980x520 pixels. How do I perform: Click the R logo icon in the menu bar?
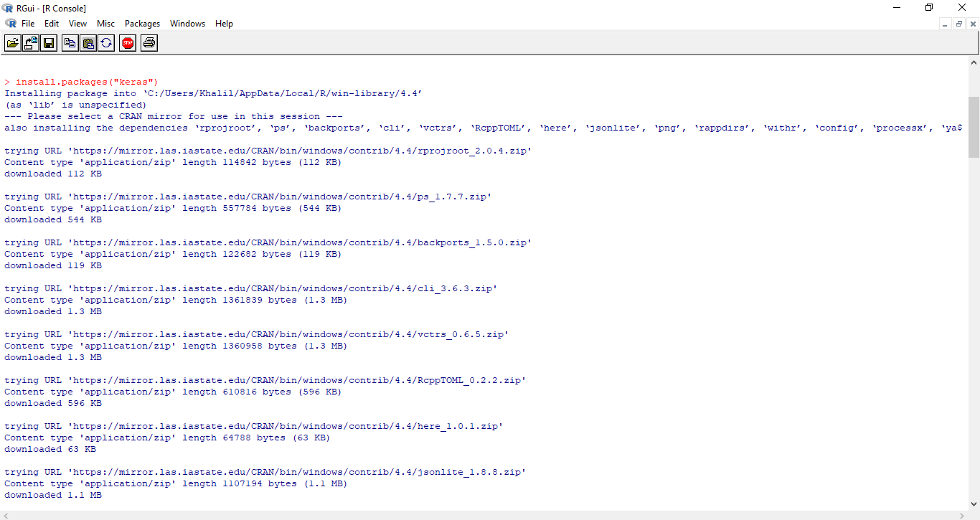(x=11, y=24)
